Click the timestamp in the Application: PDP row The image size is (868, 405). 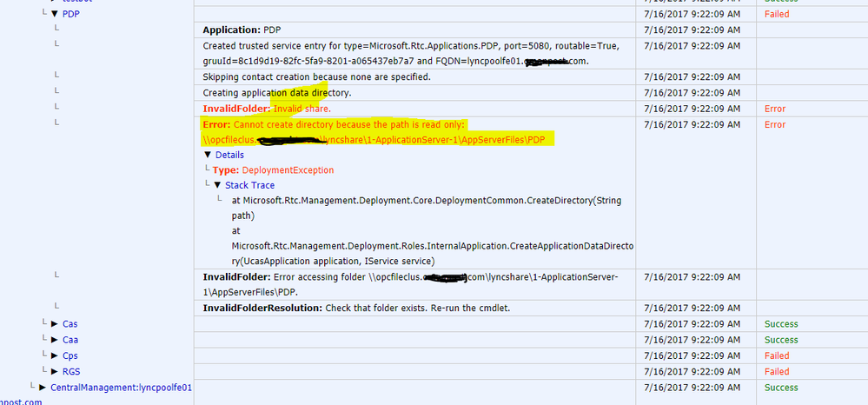point(692,30)
